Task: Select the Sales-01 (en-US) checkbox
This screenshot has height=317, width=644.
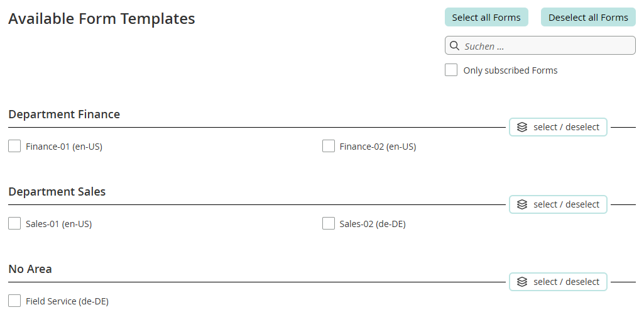Action: pyautogui.click(x=14, y=224)
